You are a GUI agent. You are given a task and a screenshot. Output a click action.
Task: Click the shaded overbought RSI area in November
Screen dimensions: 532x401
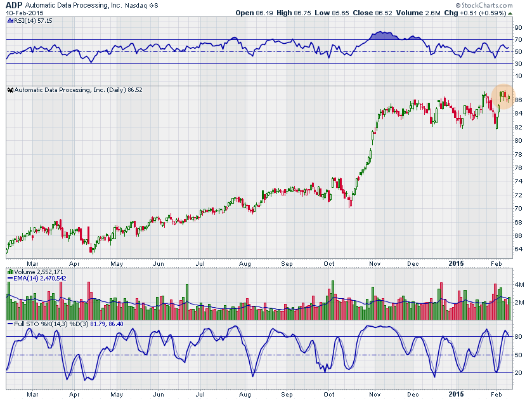[x=382, y=36]
